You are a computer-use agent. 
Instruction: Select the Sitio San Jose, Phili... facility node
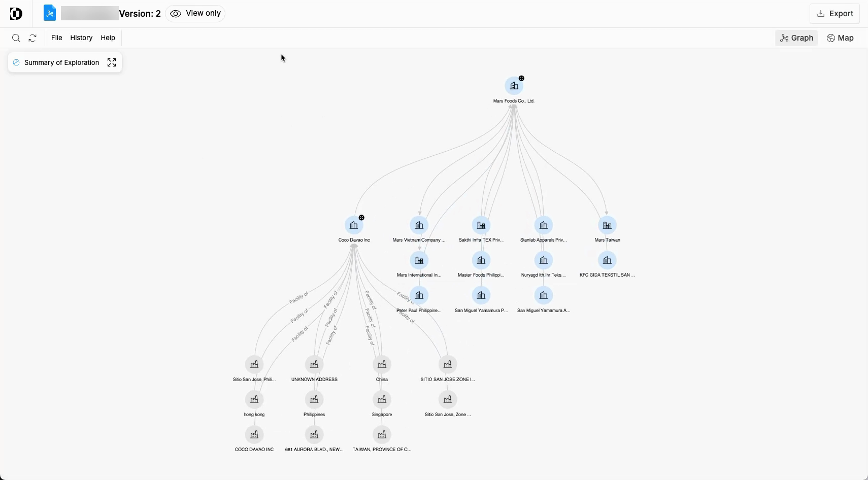point(254,364)
